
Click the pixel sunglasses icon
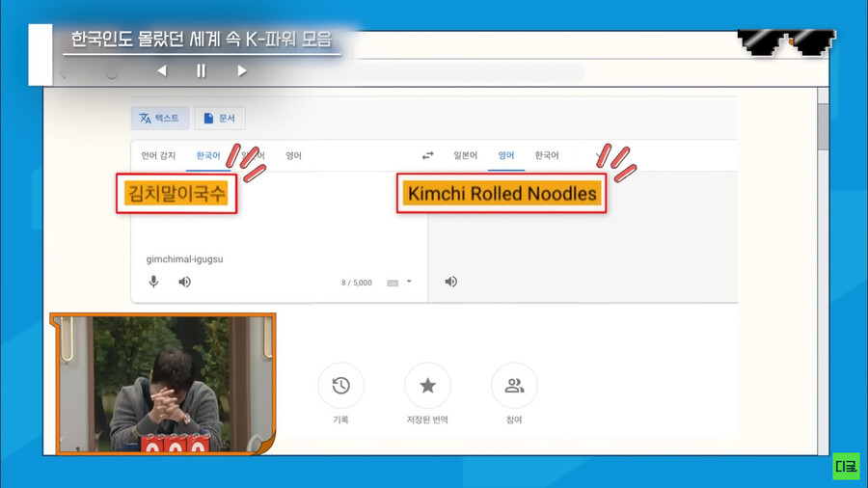[786, 42]
